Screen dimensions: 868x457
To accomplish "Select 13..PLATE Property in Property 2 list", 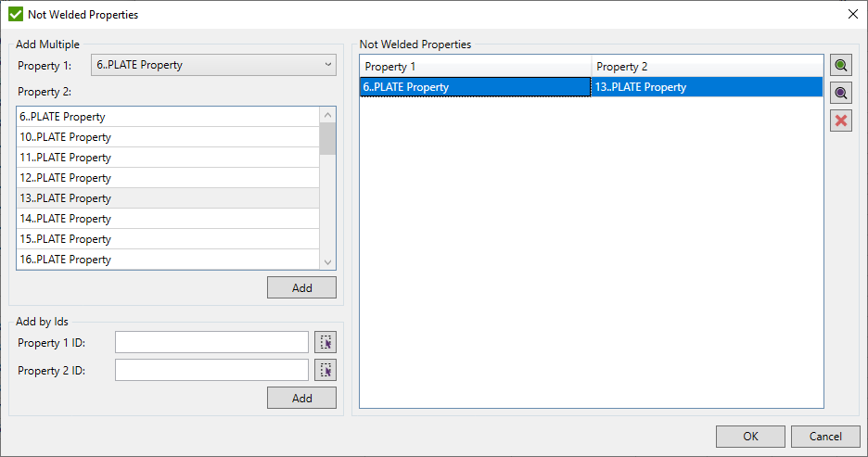I will pyautogui.click(x=167, y=198).
